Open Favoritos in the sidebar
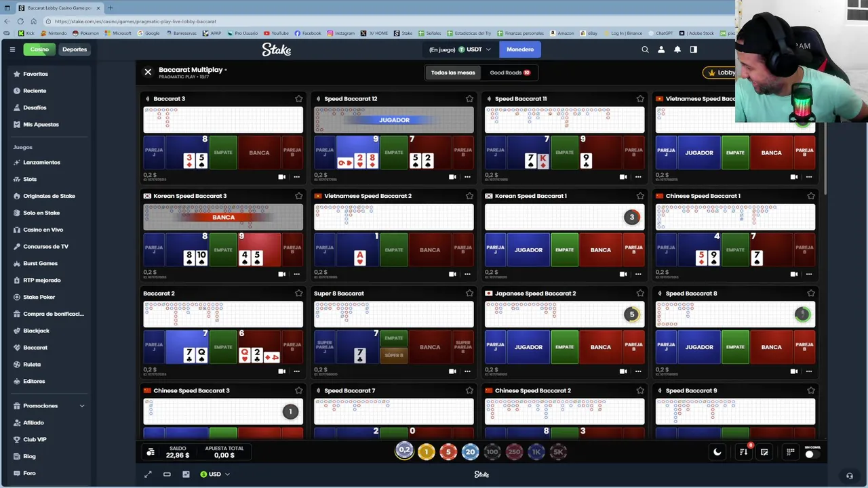The height and width of the screenshot is (488, 868). click(x=35, y=74)
